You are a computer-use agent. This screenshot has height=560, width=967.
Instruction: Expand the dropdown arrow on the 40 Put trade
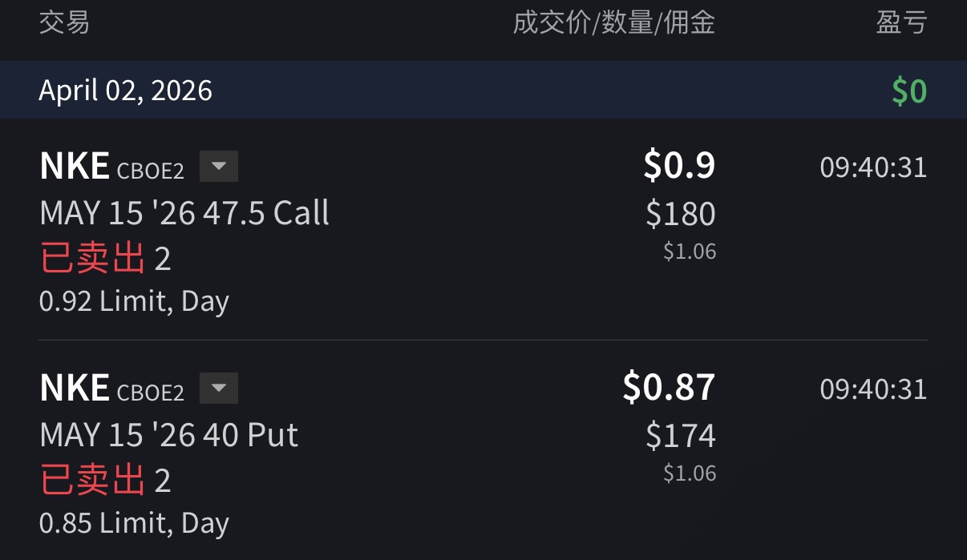[x=219, y=389]
